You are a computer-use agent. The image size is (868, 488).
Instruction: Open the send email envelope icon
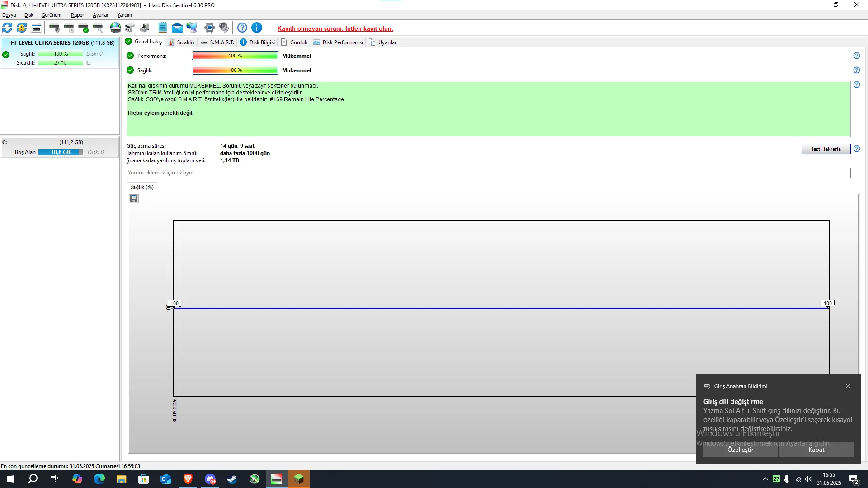click(177, 28)
